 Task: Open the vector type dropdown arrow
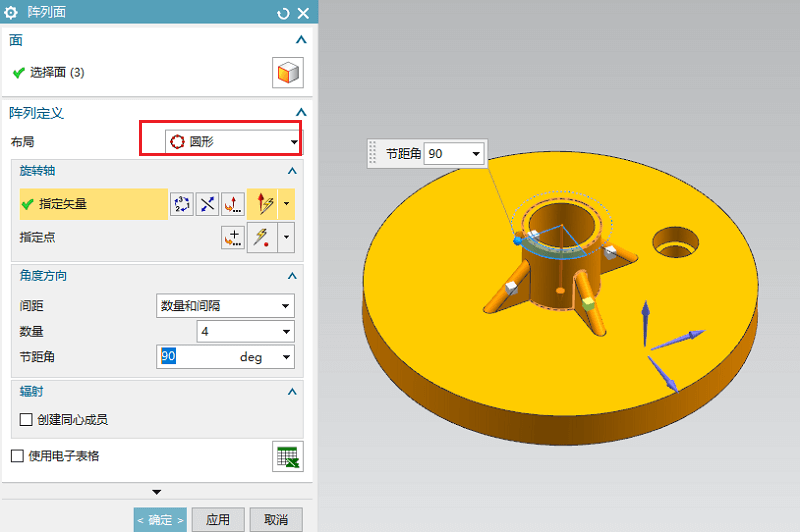tap(286, 204)
